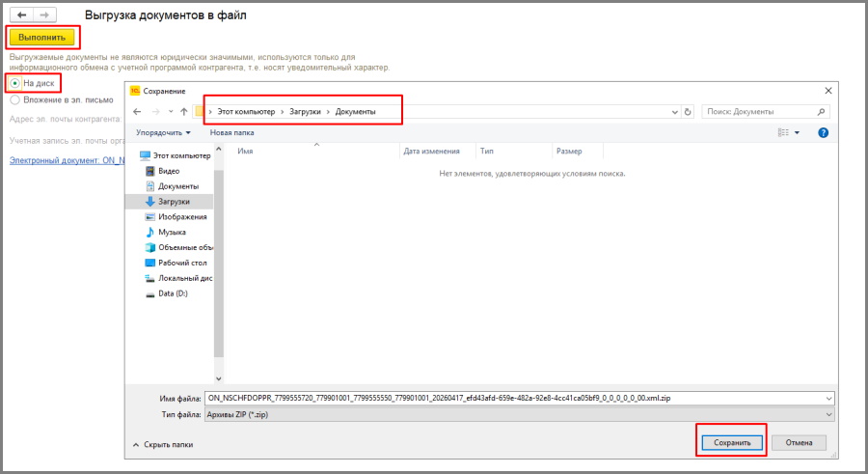Click the view layout icon in dialog toolbar

coord(784,132)
